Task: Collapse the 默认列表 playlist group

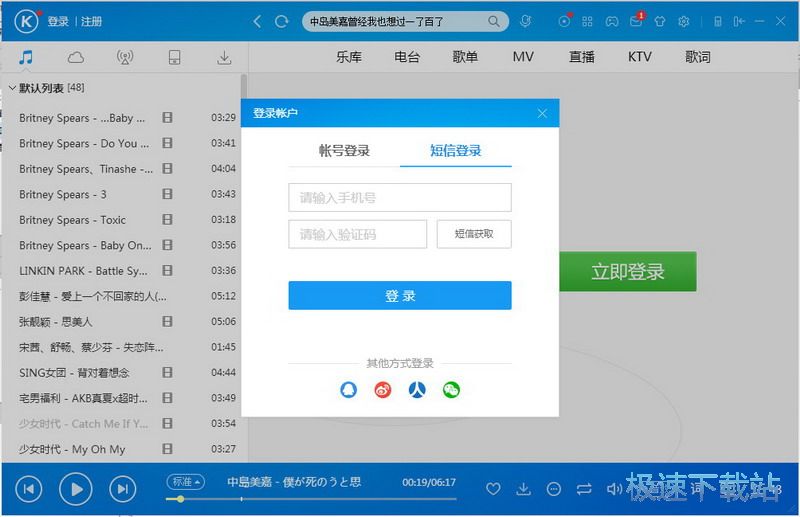Action: click(12, 88)
